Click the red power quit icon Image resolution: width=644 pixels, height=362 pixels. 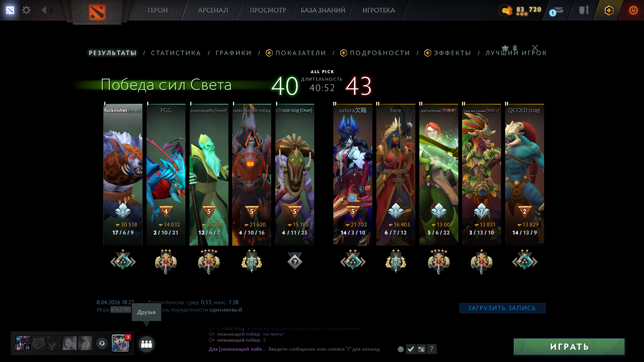(633, 10)
